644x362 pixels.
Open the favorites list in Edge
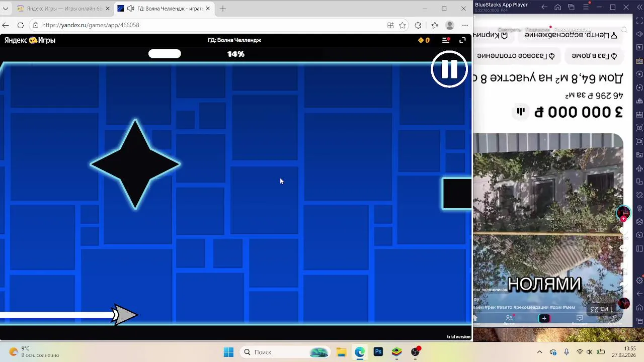[x=435, y=25]
